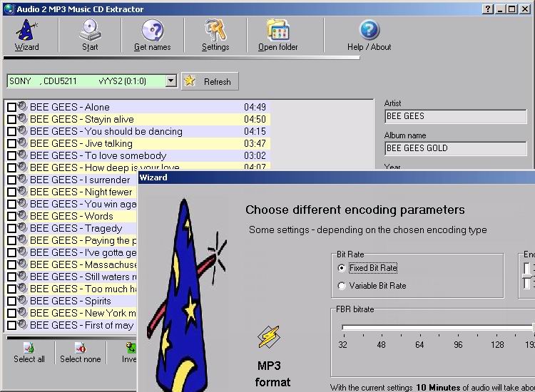Click the 48 label under bitrate slider
The image size is (535, 392).
tap(382, 345)
